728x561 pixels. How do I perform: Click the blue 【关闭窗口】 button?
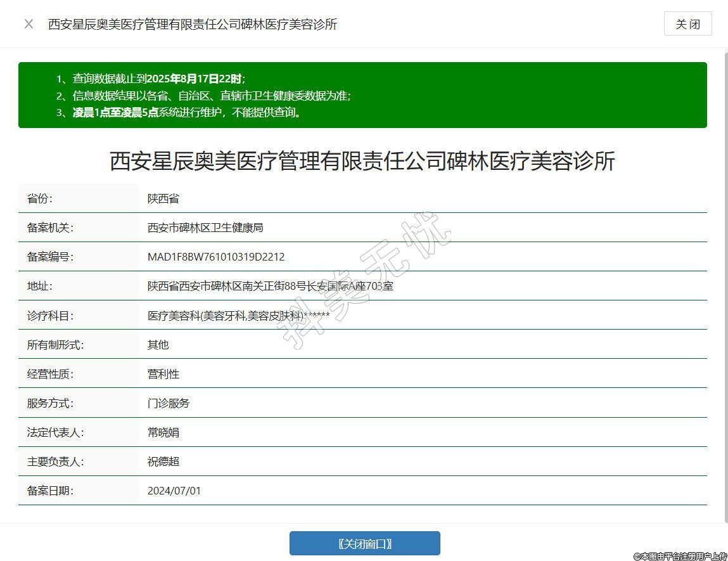364,543
